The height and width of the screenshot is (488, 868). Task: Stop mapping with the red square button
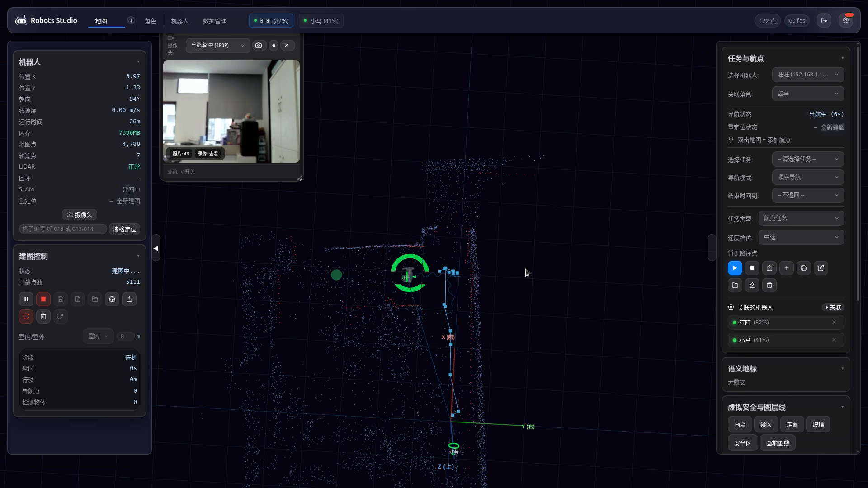(x=43, y=299)
